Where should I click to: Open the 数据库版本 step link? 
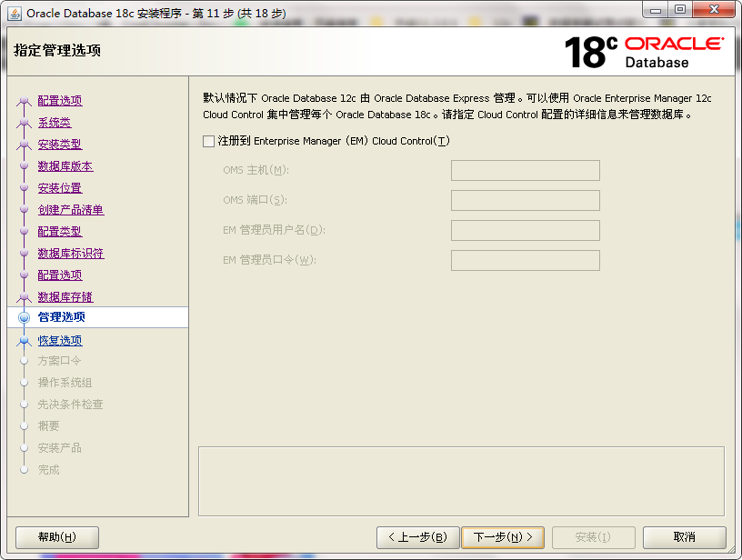click(65, 166)
